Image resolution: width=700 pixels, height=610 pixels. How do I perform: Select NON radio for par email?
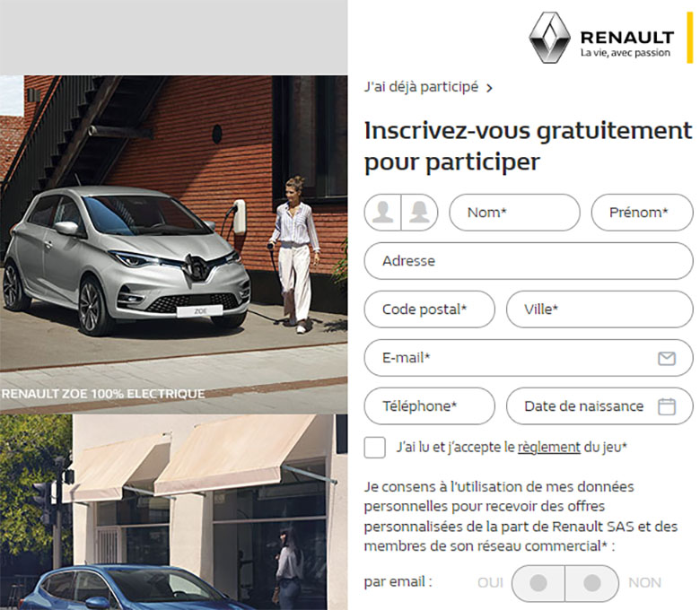(592, 583)
